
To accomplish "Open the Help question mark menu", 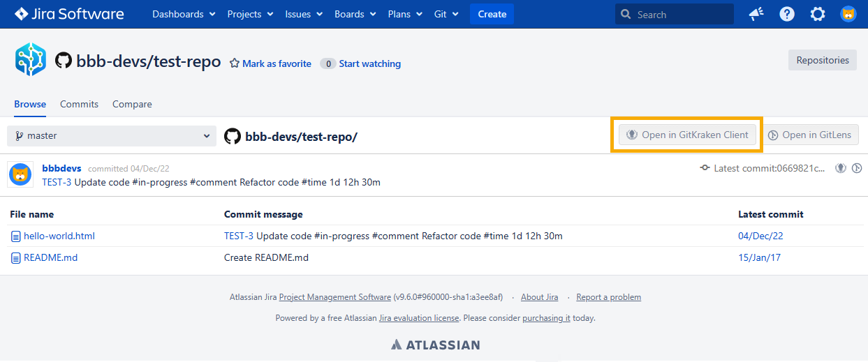I will pos(787,14).
